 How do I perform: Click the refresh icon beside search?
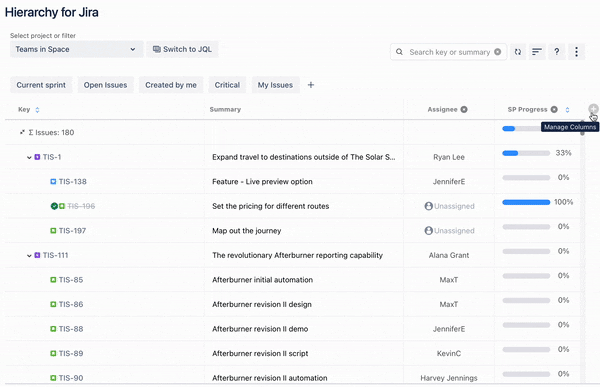518,52
